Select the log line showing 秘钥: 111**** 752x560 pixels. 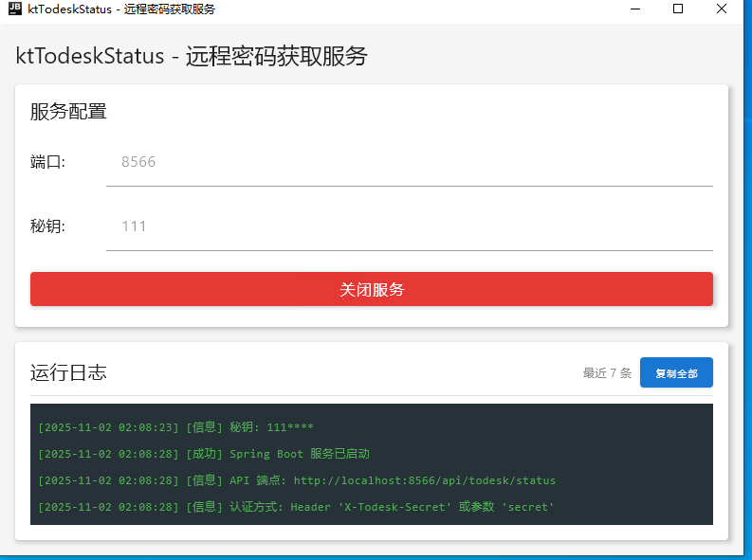[x=175, y=427]
